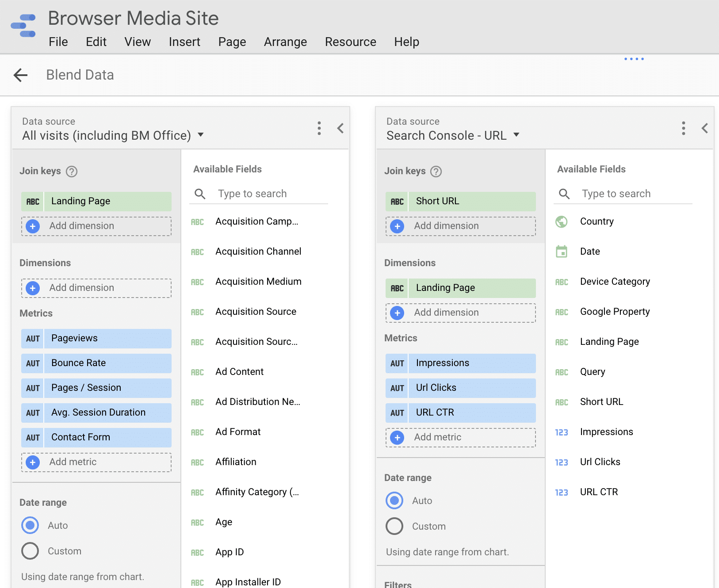Click App ID in available fields
719x588 pixels.
[230, 552]
